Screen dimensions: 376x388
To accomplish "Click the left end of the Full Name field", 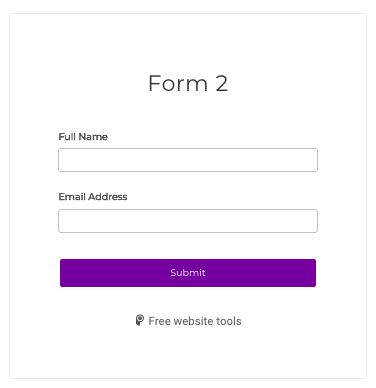I will tap(67, 160).
